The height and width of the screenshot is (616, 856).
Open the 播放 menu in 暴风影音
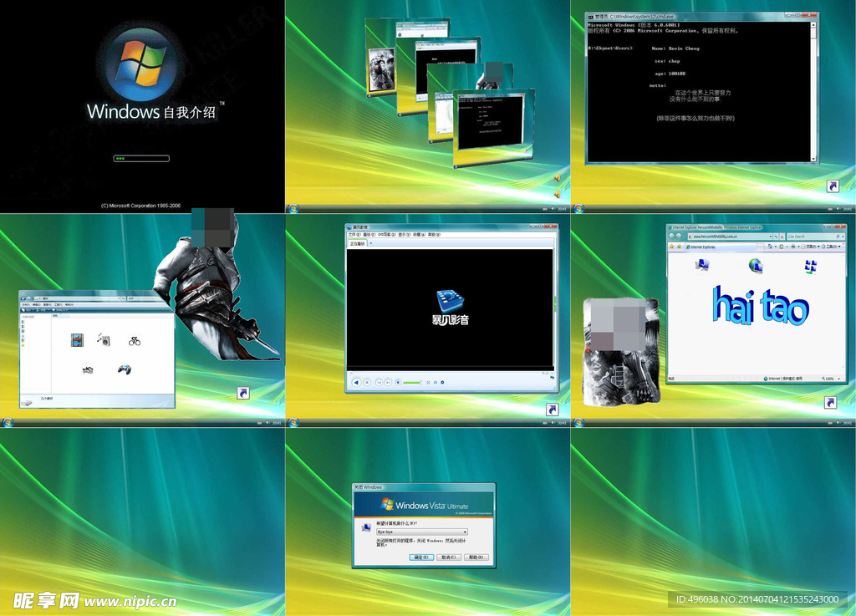pyautogui.click(x=369, y=235)
